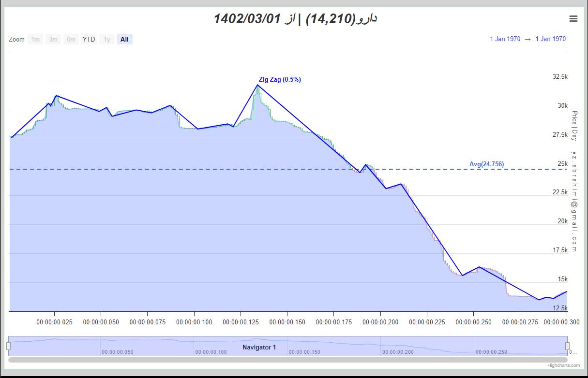Click the Navigator 1 series label

pyautogui.click(x=259, y=347)
